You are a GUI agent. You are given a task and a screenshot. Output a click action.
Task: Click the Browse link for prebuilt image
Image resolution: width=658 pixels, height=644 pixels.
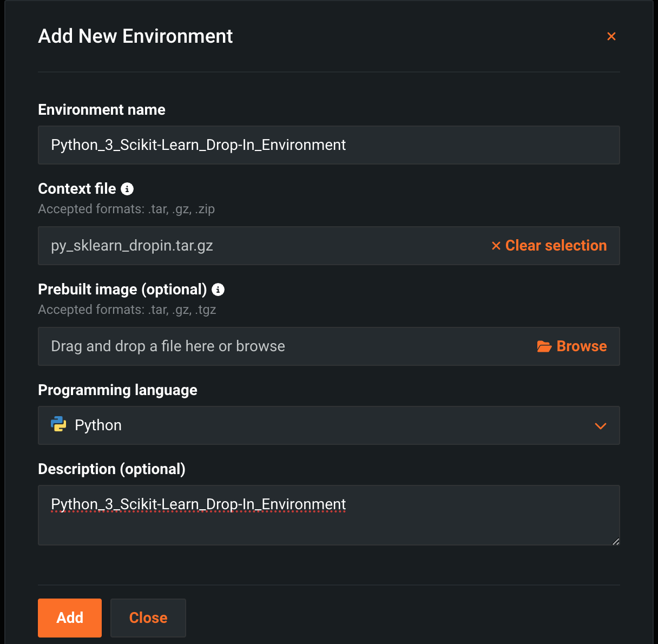point(581,346)
